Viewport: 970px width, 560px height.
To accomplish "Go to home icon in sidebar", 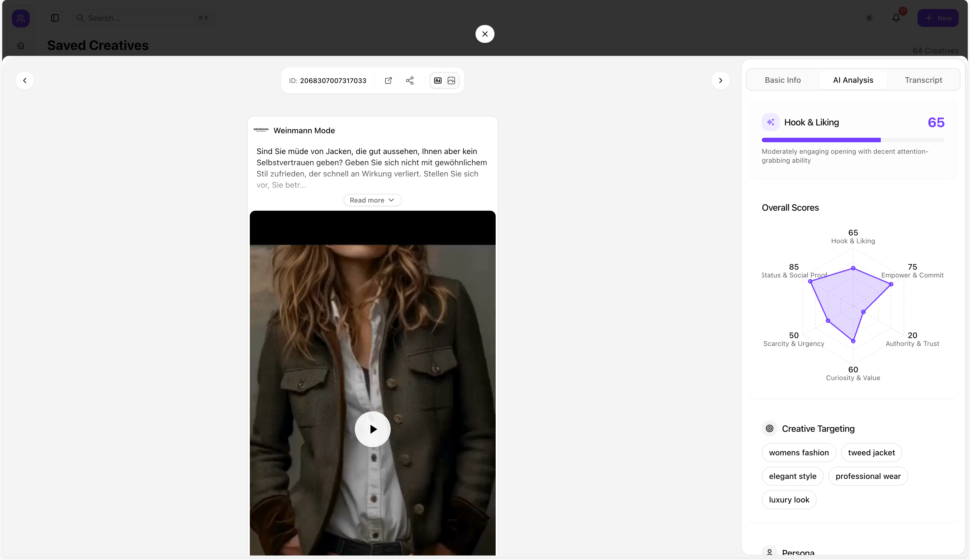I will tap(21, 46).
